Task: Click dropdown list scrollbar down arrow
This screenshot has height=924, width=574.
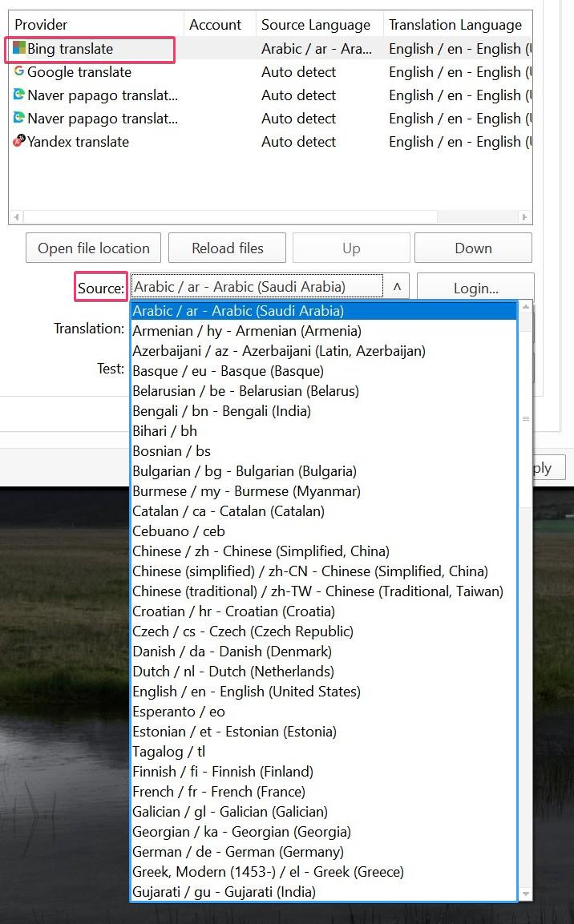Action: click(525, 894)
